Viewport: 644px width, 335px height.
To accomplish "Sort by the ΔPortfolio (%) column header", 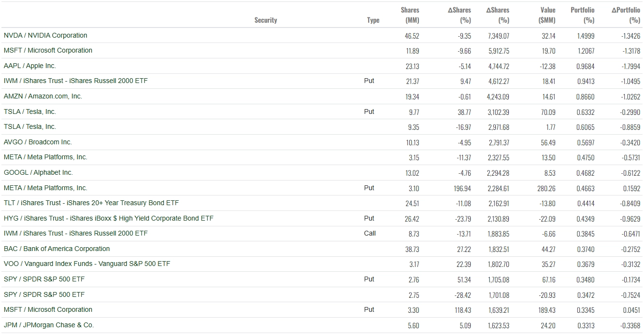I will [x=626, y=15].
